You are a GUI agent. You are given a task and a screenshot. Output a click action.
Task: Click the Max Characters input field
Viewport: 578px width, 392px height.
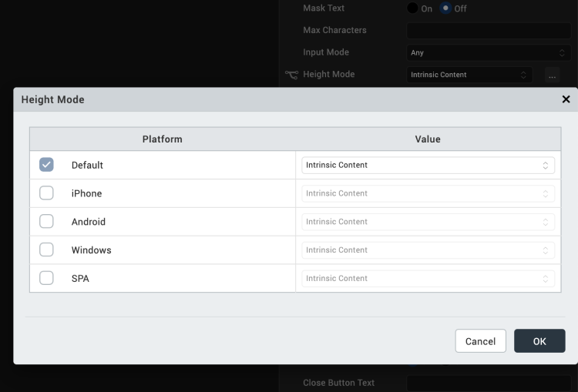click(489, 31)
